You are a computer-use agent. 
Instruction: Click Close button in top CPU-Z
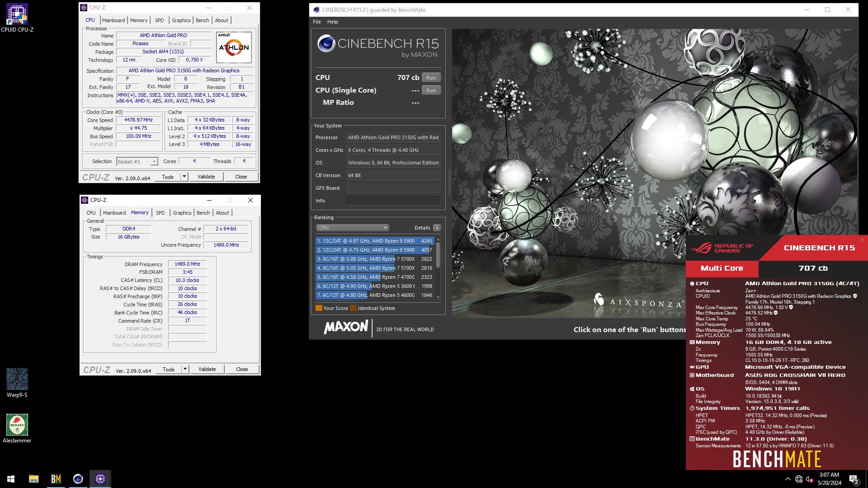(241, 177)
